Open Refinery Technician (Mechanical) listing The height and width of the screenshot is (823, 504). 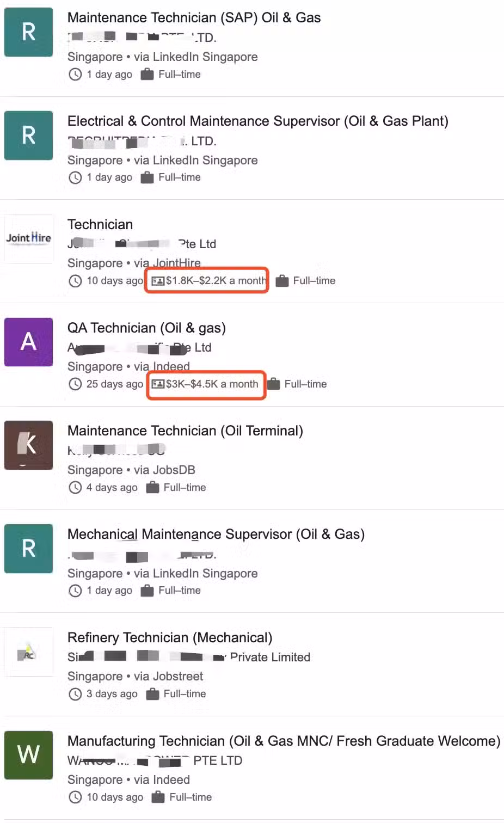coord(170,637)
